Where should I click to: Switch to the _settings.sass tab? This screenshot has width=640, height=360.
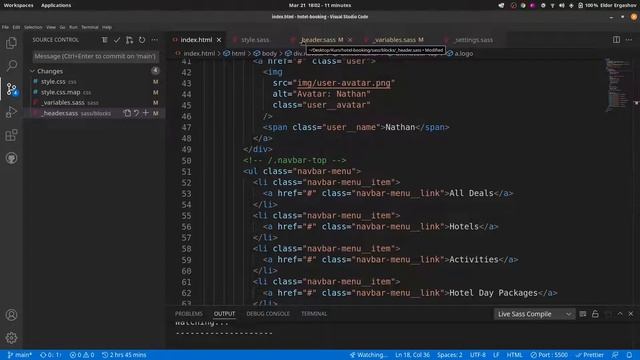tap(473, 40)
